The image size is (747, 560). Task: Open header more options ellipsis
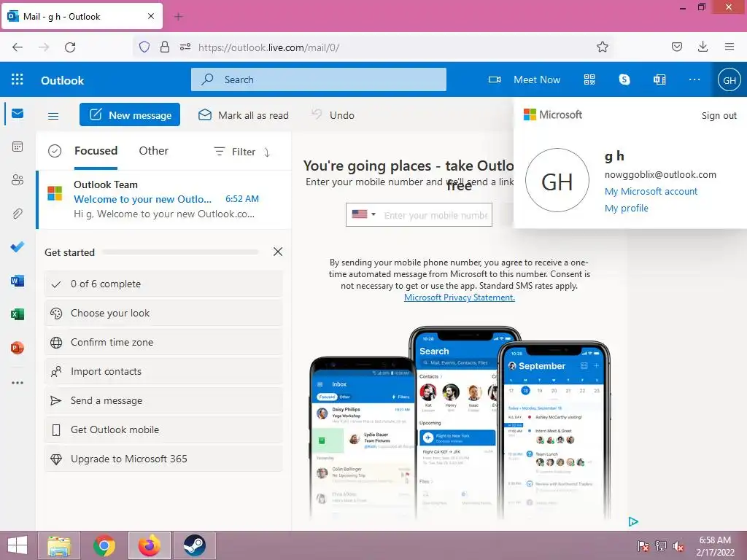pyautogui.click(x=694, y=79)
